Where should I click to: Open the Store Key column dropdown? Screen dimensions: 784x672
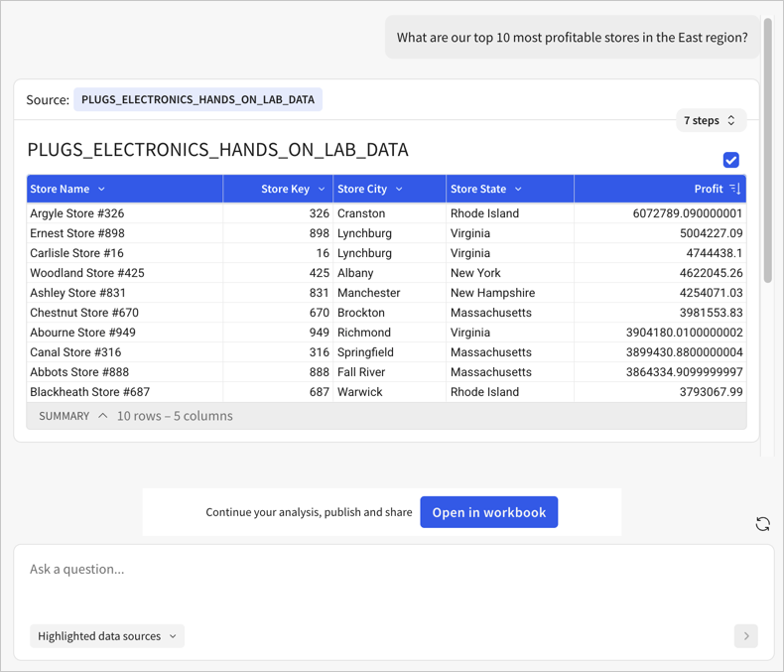coord(322,189)
